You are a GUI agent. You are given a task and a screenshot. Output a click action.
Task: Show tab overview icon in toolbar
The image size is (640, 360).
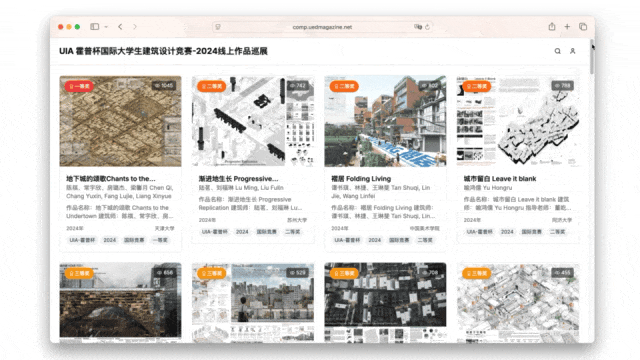583,27
